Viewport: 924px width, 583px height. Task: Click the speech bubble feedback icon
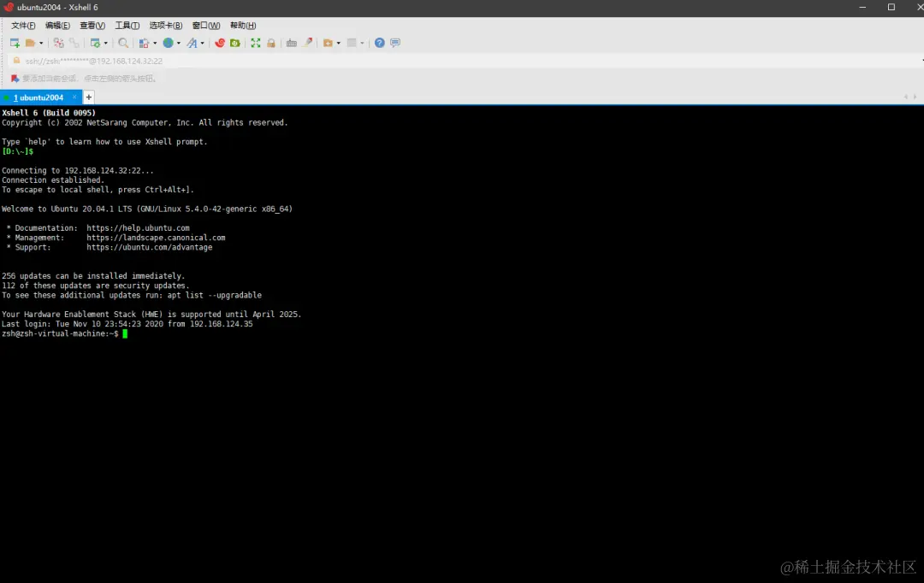tap(395, 43)
